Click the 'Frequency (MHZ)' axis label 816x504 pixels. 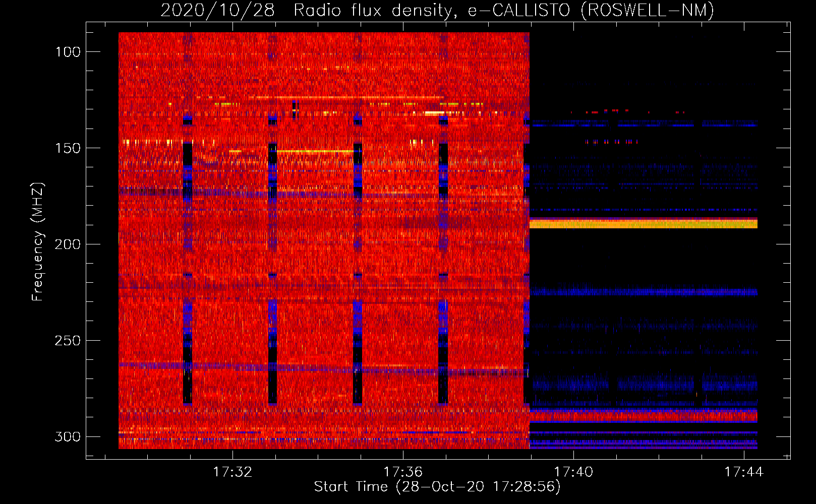pos(37,241)
